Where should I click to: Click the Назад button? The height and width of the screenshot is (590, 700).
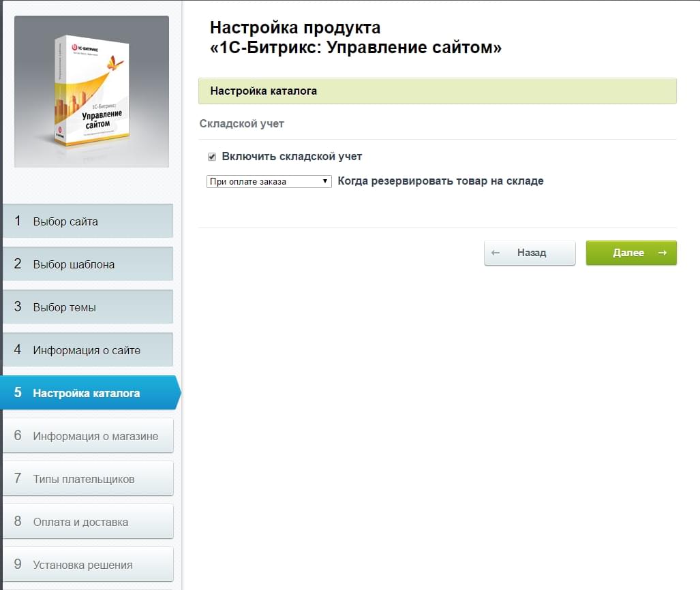[x=530, y=253]
